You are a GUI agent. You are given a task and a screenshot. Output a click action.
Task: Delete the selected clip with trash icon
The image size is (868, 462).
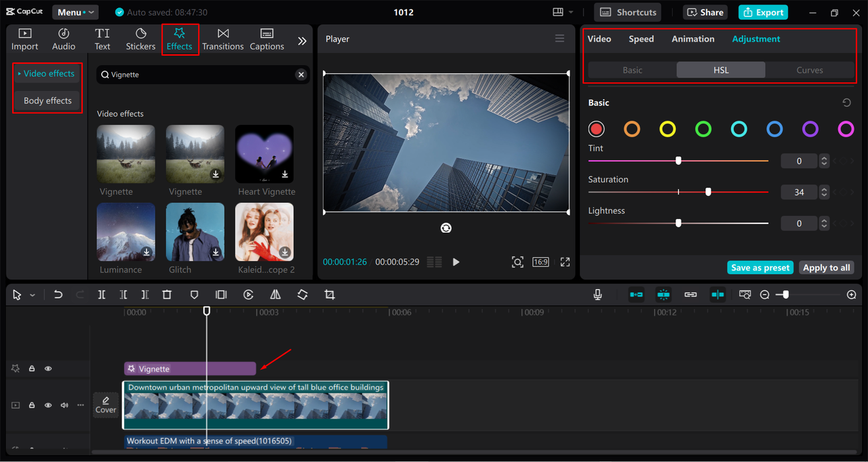(167, 294)
